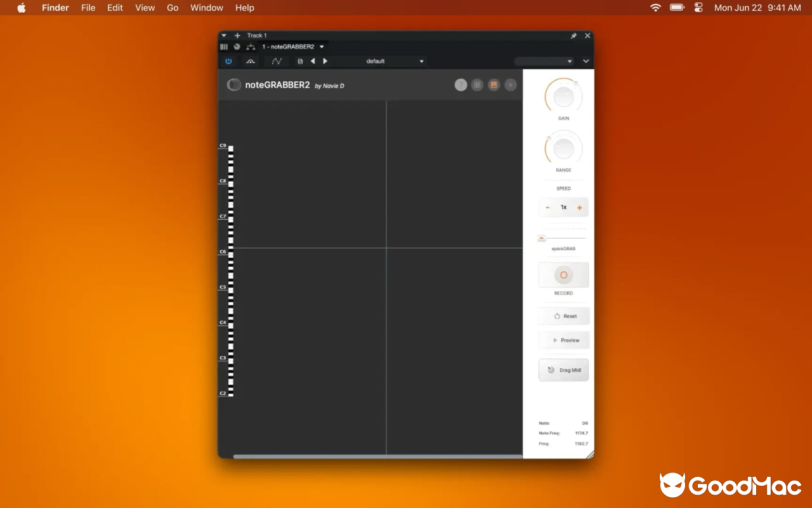
Task: Open the help question mark button
Action: [x=461, y=85]
